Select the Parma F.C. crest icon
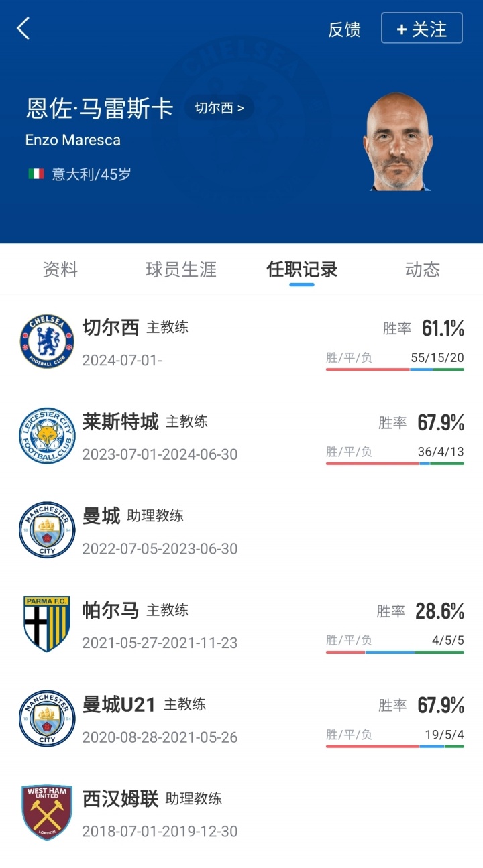The width and height of the screenshot is (483, 868). click(47, 623)
